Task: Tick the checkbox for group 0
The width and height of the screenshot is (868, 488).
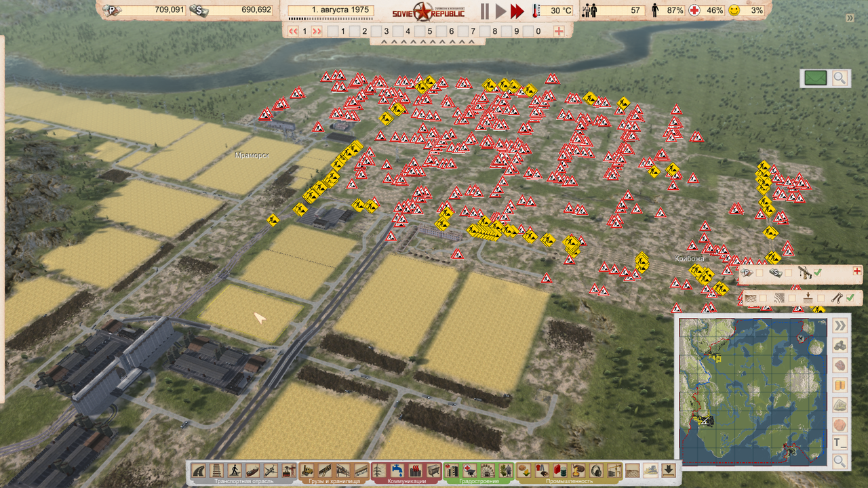Action: [528, 31]
